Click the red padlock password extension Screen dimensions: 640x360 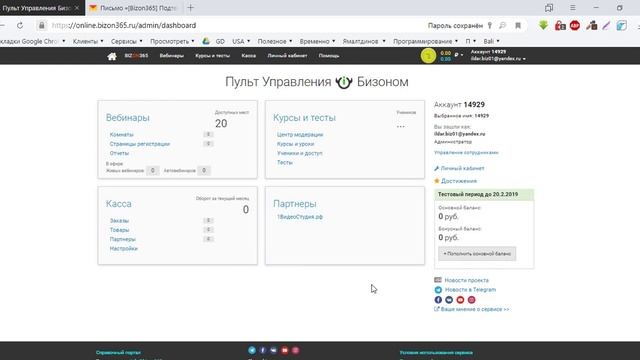click(560, 25)
